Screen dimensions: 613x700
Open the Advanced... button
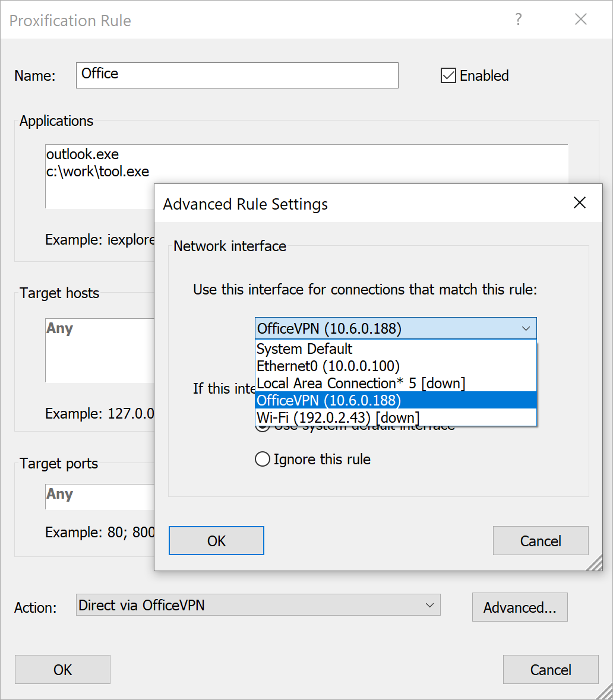point(519,607)
